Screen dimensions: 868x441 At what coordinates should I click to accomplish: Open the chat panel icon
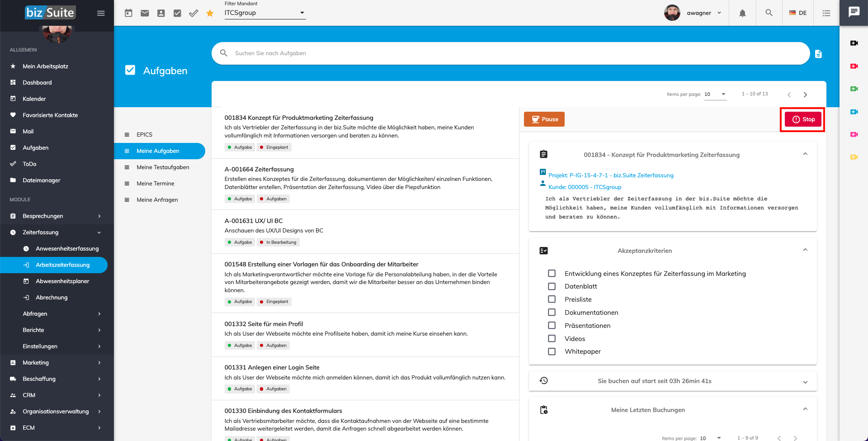pos(854,12)
